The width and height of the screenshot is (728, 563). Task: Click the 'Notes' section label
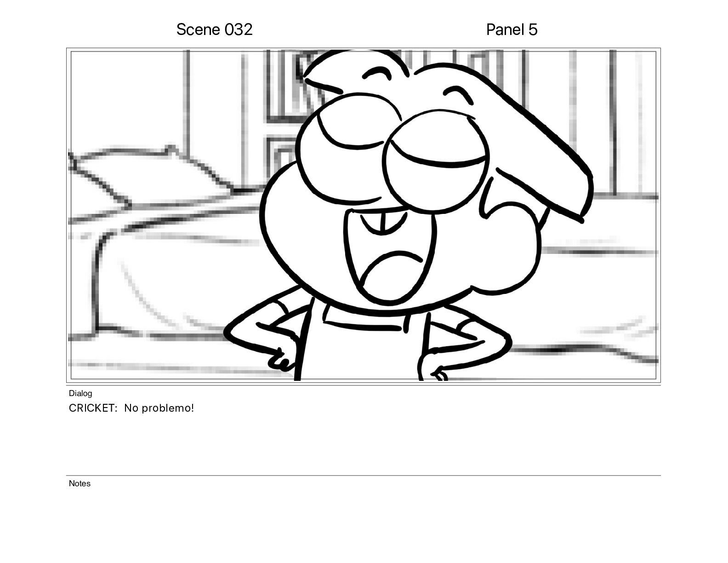click(80, 483)
